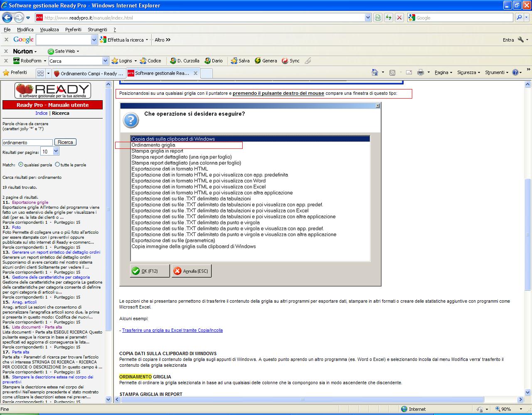
Task: Open 'Trasferire una griglia su Excel tramite Copia/Incolla' link
Action: (172, 330)
